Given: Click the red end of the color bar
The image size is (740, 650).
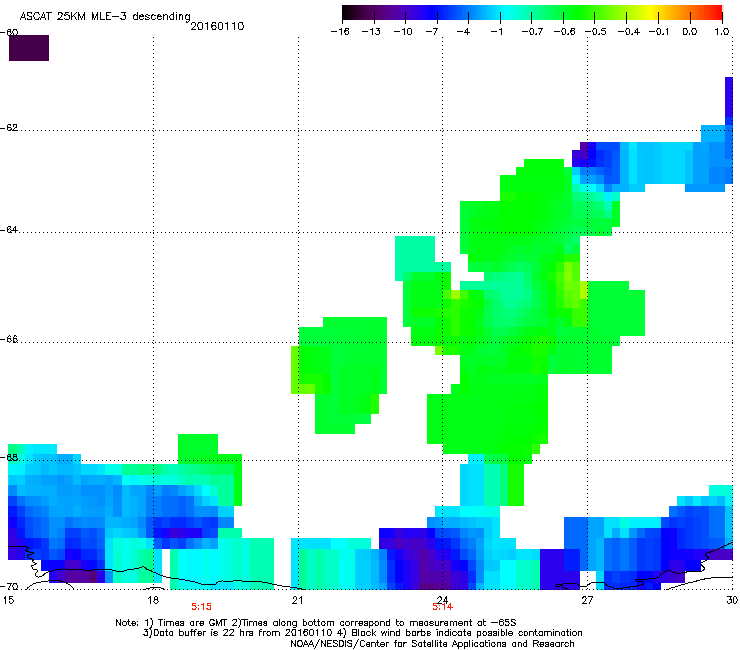Looking at the screenshot, I should (x=713, y=12).
